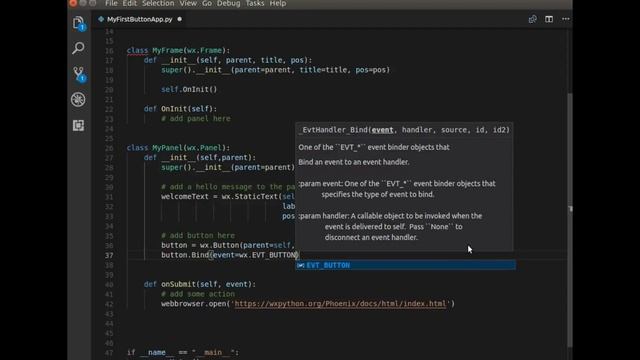Click the '# add panel here' comment
This screenshot has width=640, height=360.
[196, 119]
